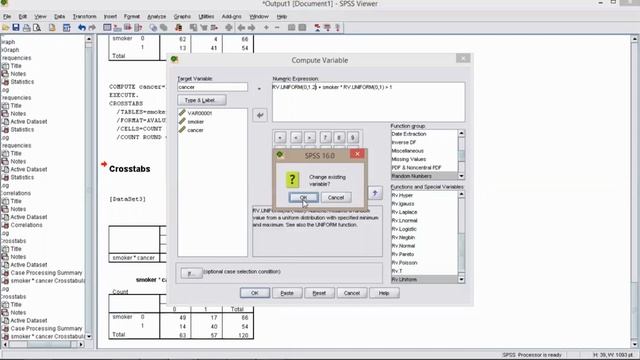The height and width of the screenshot is (360, 640).
Task: Click the plus keypad button in Compute Variable
Action: click(280, 138)
